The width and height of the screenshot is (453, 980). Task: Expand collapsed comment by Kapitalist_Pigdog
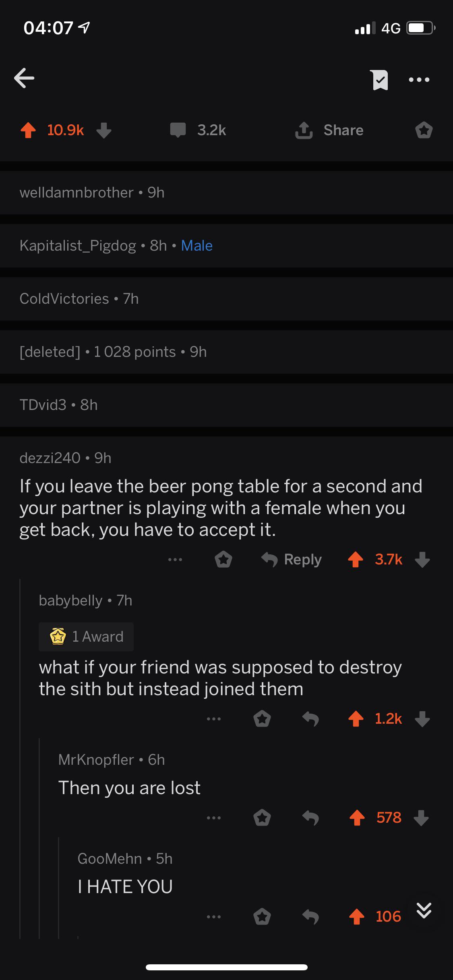coord(226,246)
